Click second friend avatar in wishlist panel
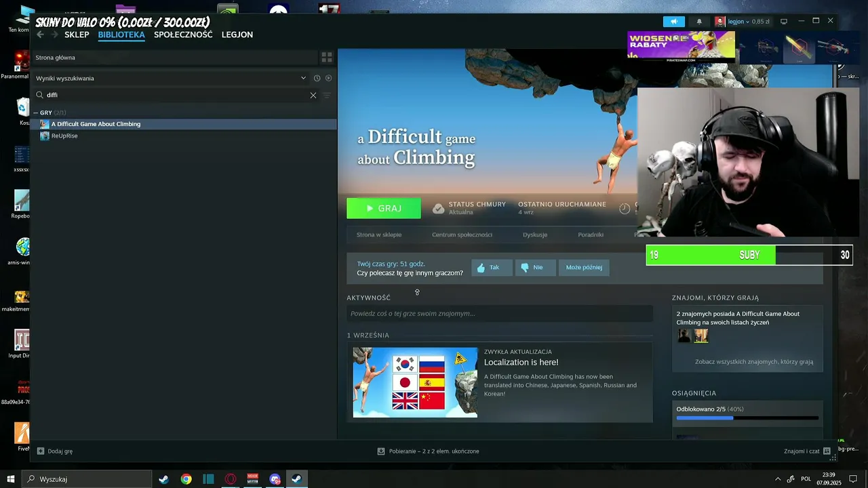Viewport: 868px width, 488px height. tap(701, 335)
